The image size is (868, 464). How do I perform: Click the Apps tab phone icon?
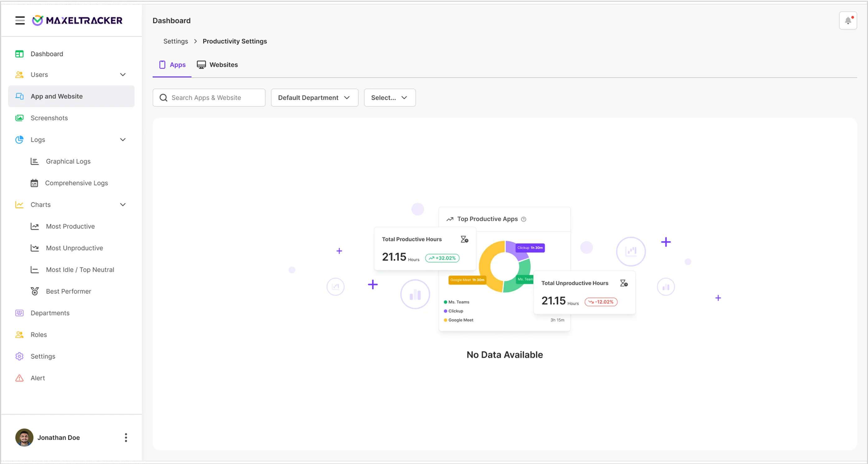162,65
